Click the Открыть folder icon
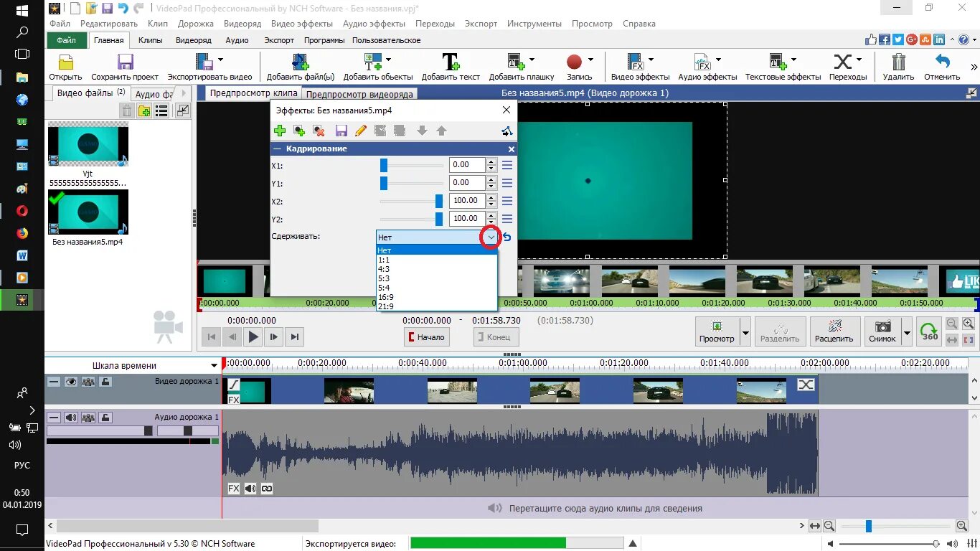Image resolution: width=980 pixels, height=551 pixels. pyautogui.click(x=65, y=62)
